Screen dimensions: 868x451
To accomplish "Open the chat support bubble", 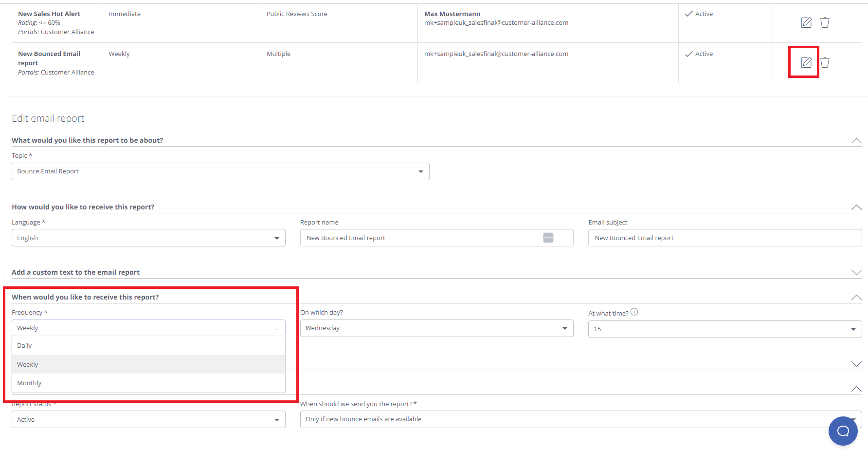I will point(843,431).
